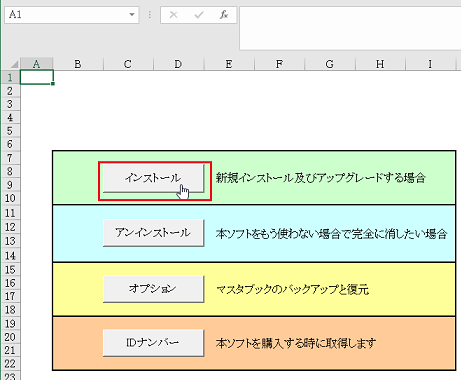Click the formula bar Cancel icon
Screen dimensions: 461x380
pyautogui.click(x=173, y=15)
